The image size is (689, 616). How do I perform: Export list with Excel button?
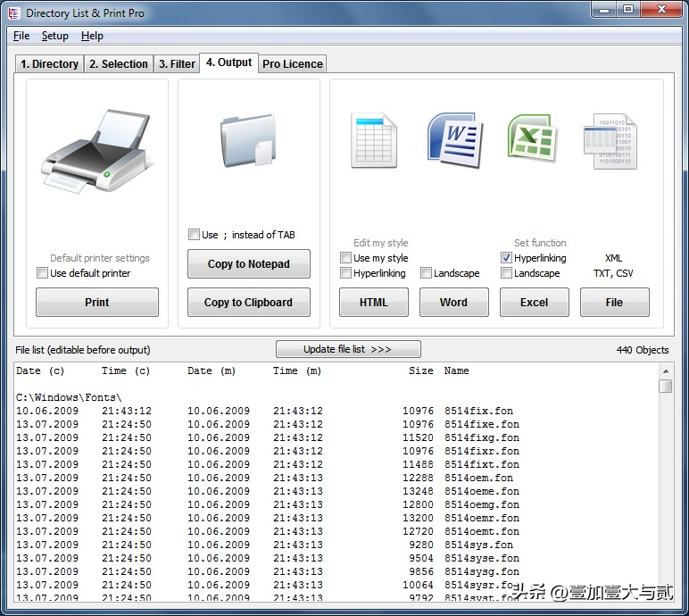tap(535, 302)
